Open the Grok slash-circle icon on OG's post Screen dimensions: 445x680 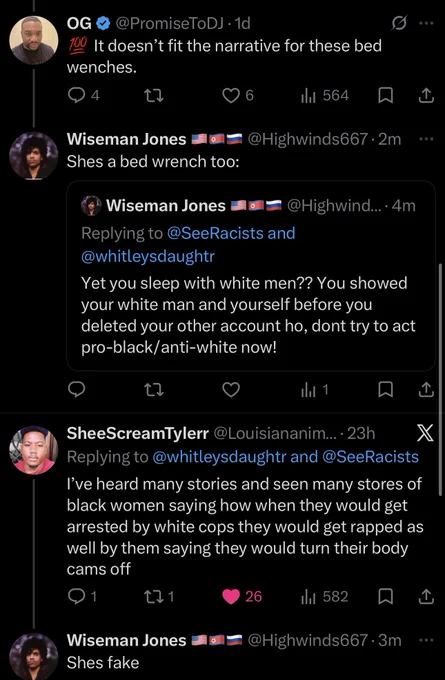(398, 23)
